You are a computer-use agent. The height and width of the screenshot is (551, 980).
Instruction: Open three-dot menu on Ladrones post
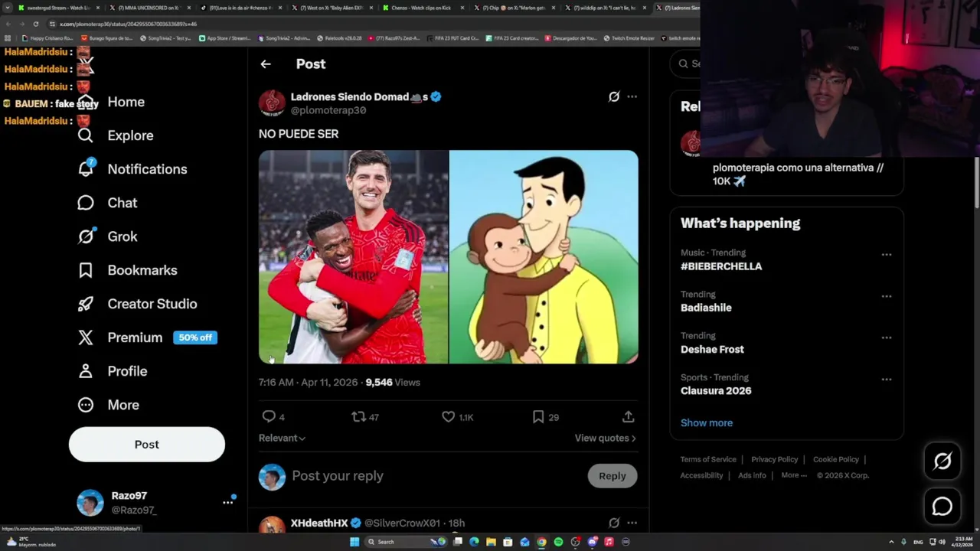[632, 96]
